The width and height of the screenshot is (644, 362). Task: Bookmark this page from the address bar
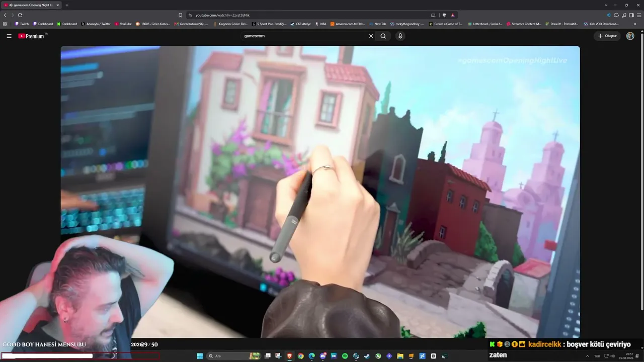click(x=181, y=15)
